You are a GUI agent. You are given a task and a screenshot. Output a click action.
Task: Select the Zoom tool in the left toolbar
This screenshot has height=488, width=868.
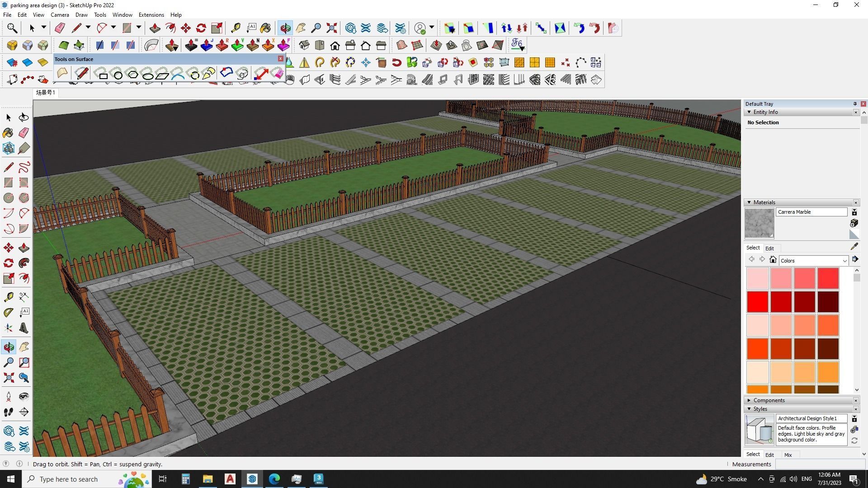(8, 362)
